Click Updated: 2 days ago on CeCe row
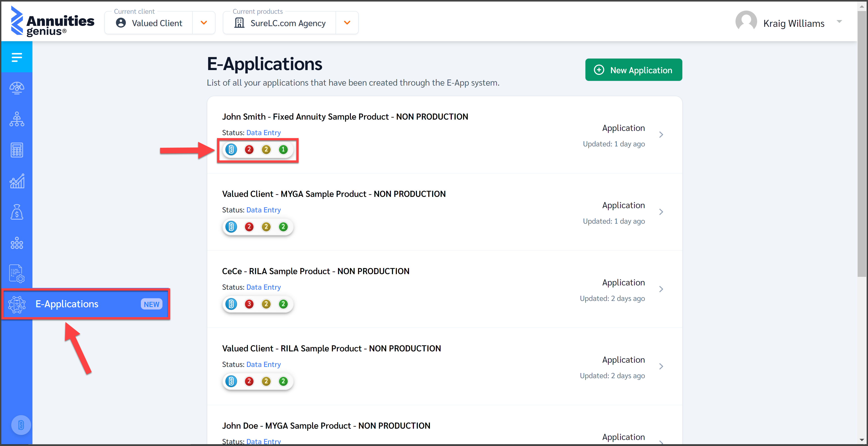The image size is (868, 446). 612,298
